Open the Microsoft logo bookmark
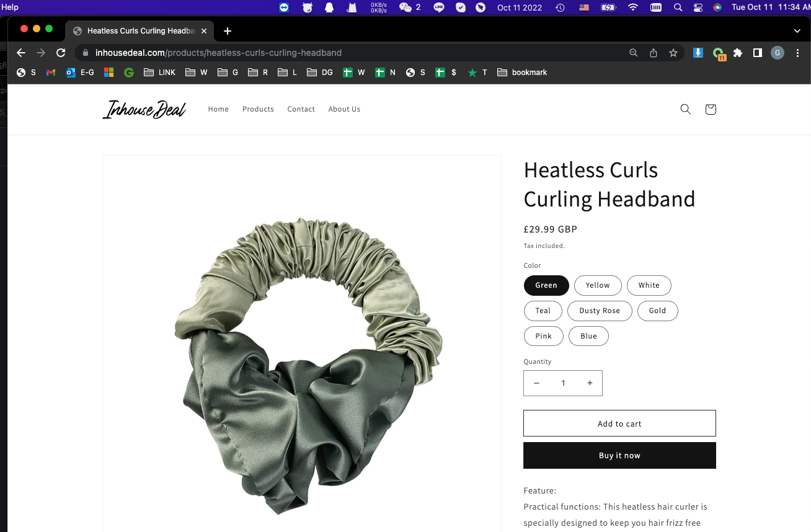 [109, 73]
